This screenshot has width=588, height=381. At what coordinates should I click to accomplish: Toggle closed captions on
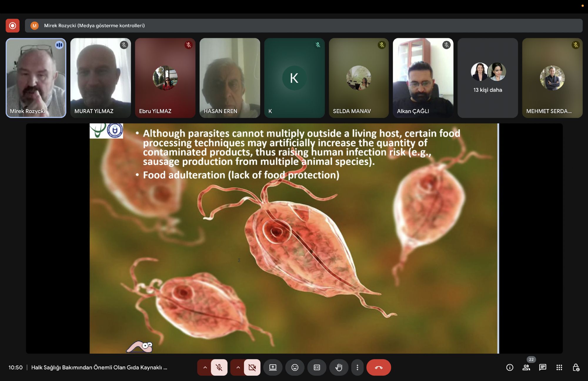click(x=317, y=367)
